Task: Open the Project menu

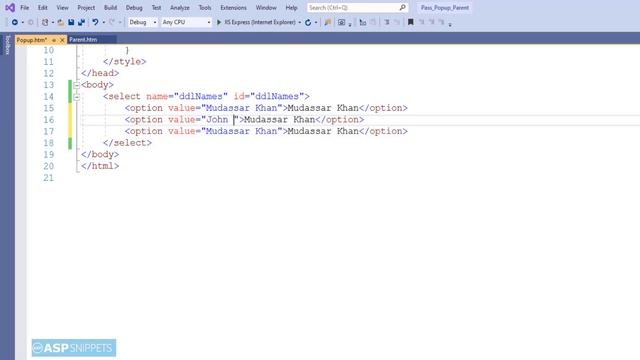Action: pos(86,8)
